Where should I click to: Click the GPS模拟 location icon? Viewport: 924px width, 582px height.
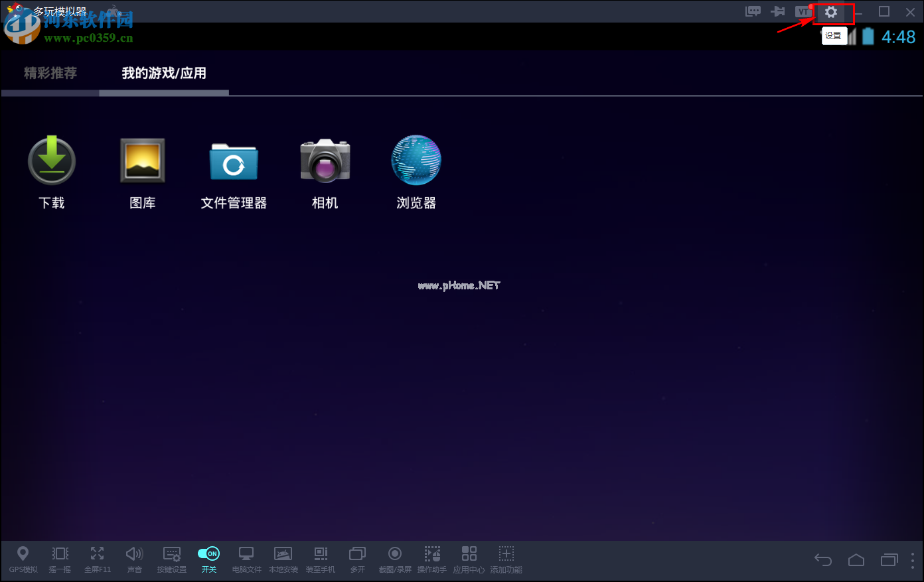tap(23, 558)
